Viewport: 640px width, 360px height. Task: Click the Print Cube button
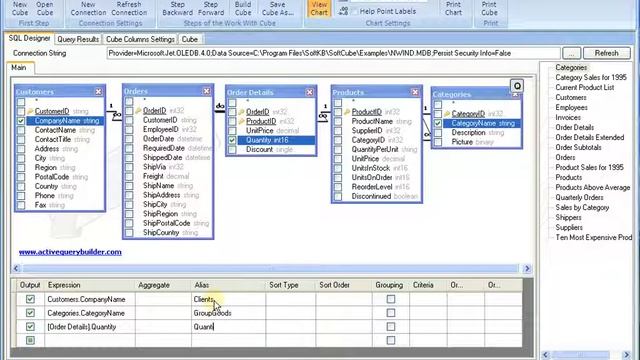[489, 9]
